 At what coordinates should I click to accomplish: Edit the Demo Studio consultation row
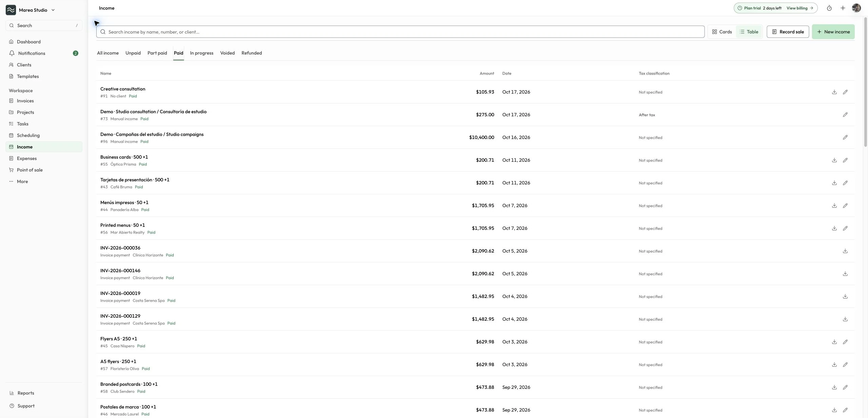point(845,115)
